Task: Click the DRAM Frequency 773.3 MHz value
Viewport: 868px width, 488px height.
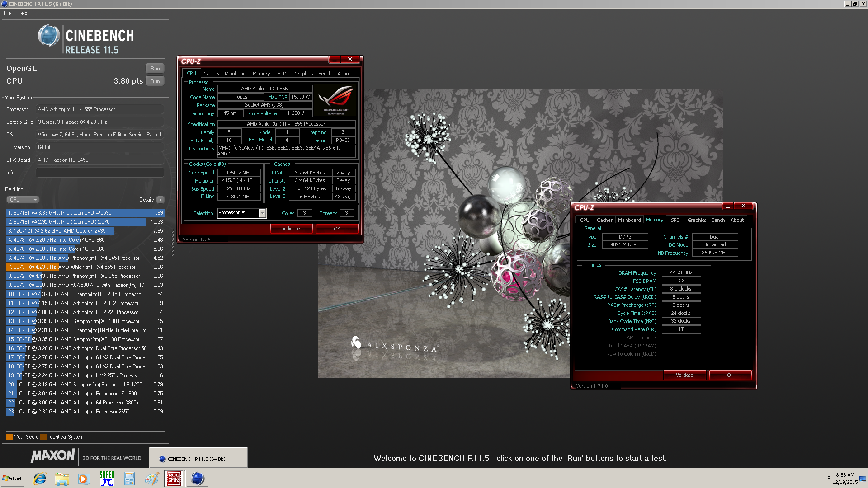Action: 681,273
